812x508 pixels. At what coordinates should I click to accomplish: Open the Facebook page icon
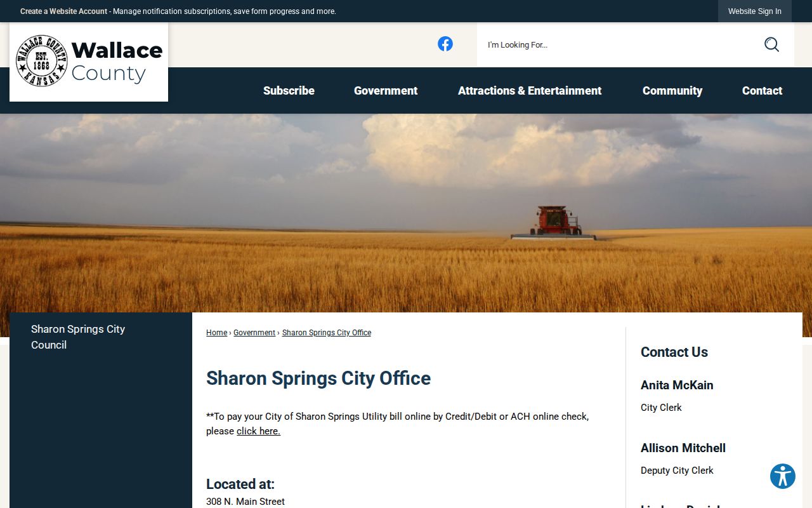pyautogui.click(x=445, y=44)
